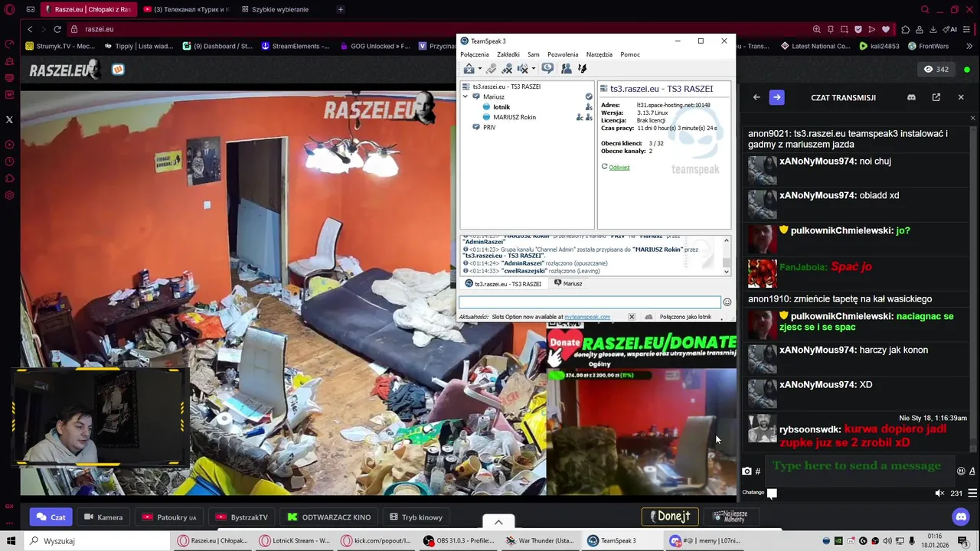Open TeamSpeak contacts icon
This screenshot has width=980, height=551.
[x=567, y=69]
